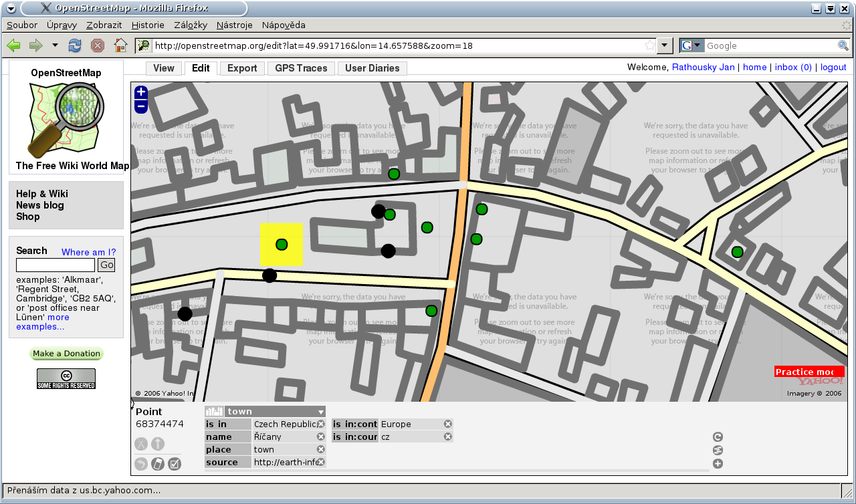
Task: Delete the source tag
Action: [x=321, y=462]
